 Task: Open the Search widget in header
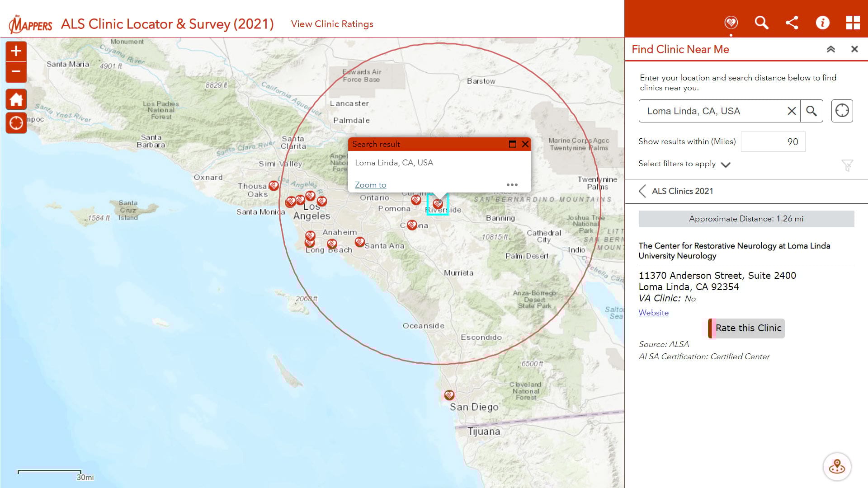click(761, 23)
